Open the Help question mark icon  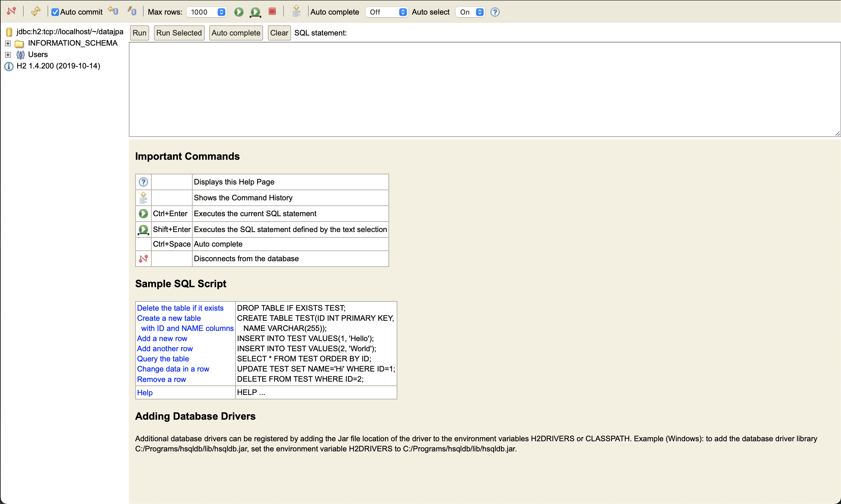pos(495,12)
